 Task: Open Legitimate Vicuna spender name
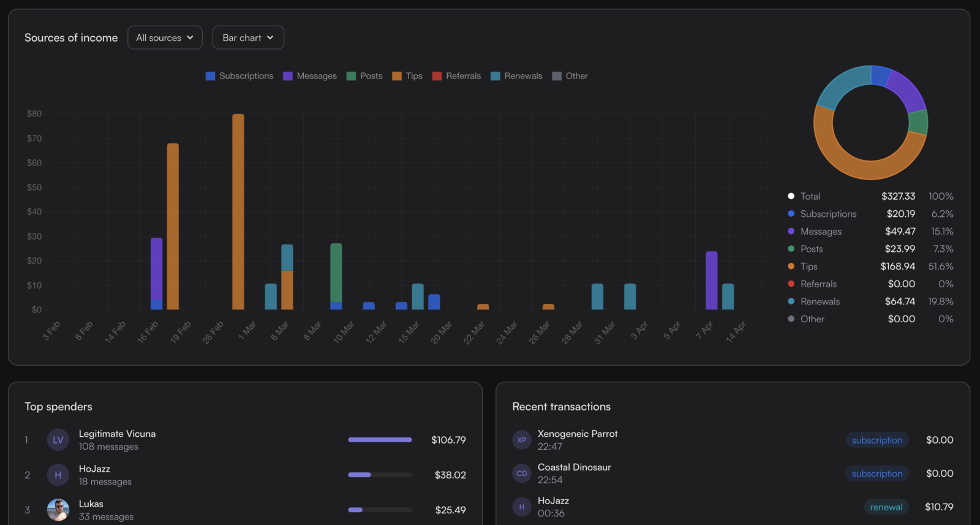(117, 434)
